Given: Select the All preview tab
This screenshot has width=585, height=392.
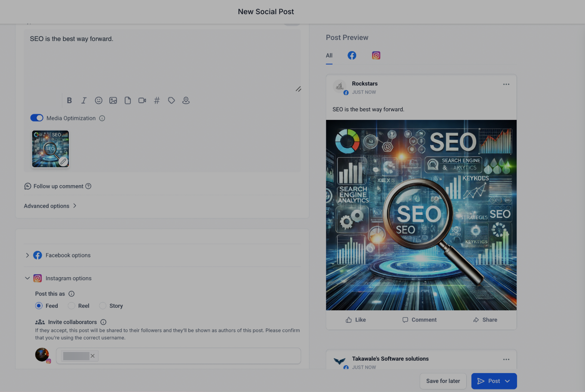Looking at the screenshot, I should (x=329, y=55).
